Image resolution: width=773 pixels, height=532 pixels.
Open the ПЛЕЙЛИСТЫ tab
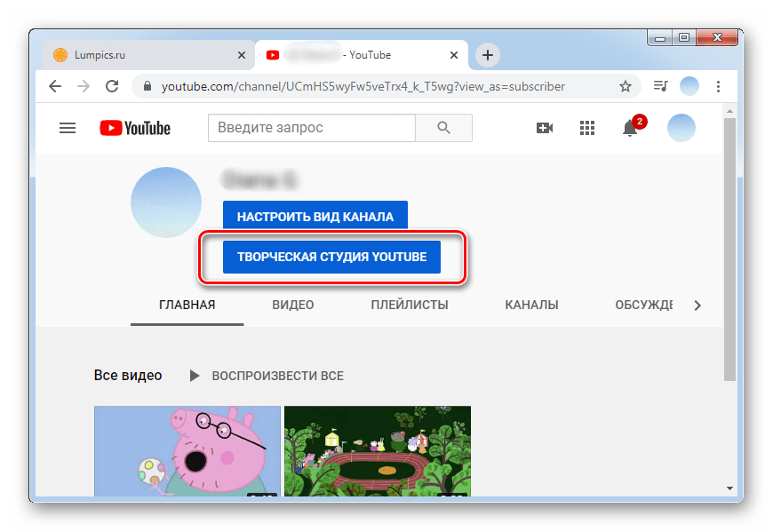(x=409, y=305)
